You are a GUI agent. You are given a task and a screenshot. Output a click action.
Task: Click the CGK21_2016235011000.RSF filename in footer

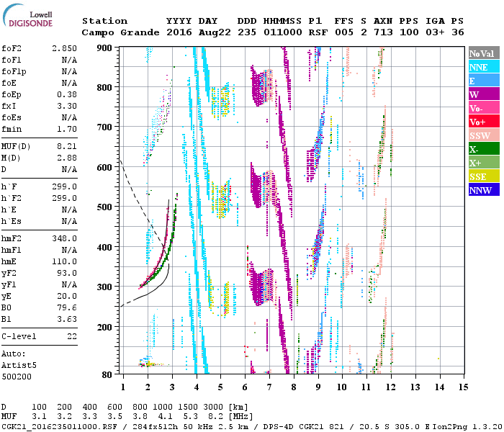(x=59, y=427)
